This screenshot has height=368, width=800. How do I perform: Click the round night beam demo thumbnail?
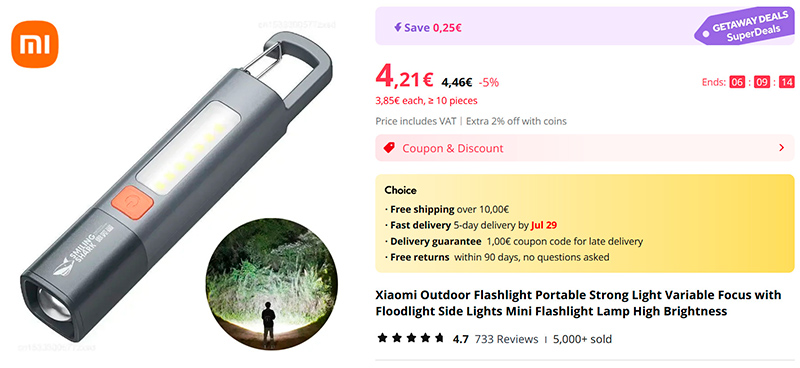[x=271, y=284]
